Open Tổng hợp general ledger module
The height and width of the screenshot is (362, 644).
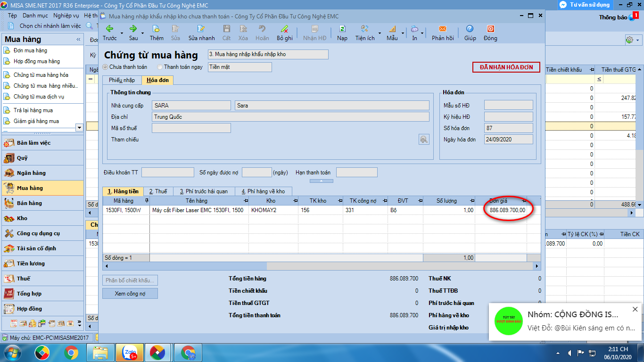(x=42, y=294)
